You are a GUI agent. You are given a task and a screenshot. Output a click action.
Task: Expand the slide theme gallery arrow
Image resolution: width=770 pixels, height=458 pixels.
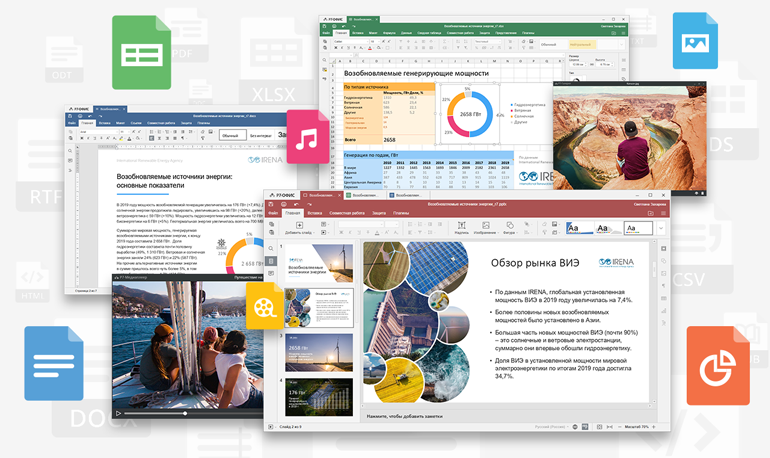(661, 229)
